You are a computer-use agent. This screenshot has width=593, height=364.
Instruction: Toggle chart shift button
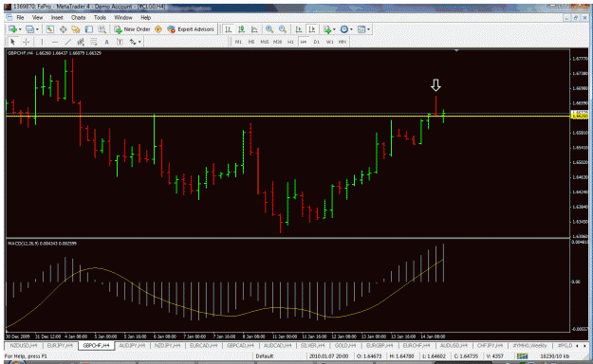[x=311, y=29]
